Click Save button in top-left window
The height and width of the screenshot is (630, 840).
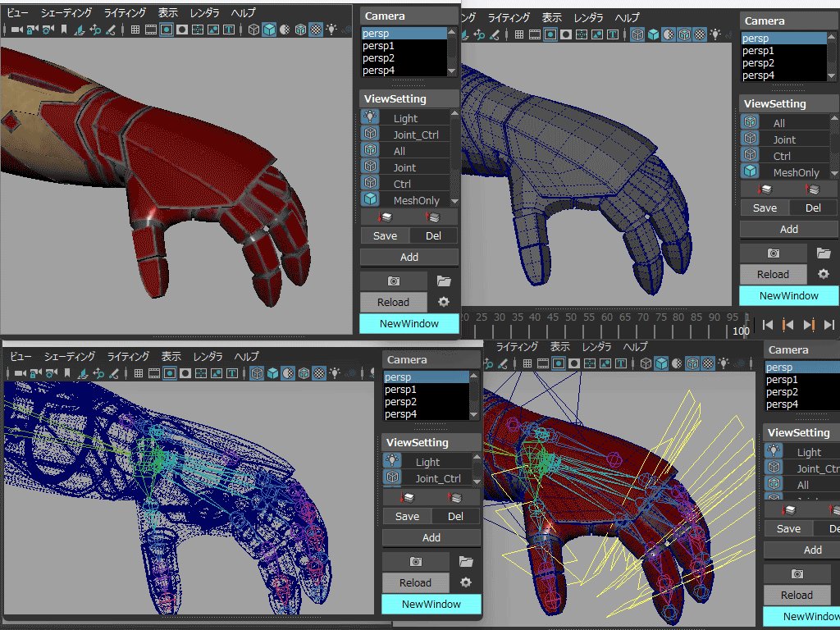pyautogui.click(x=385, y=235)
